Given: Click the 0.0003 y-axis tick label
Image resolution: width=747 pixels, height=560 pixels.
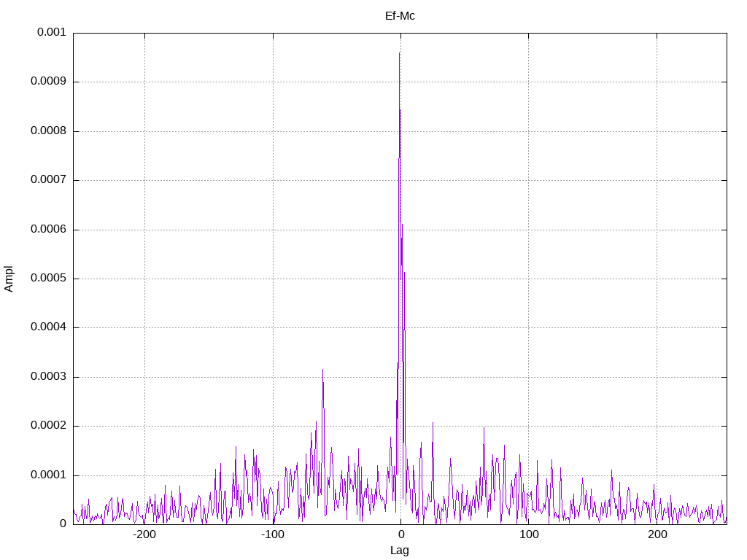Looking at the screenshot, I should 49,377.
